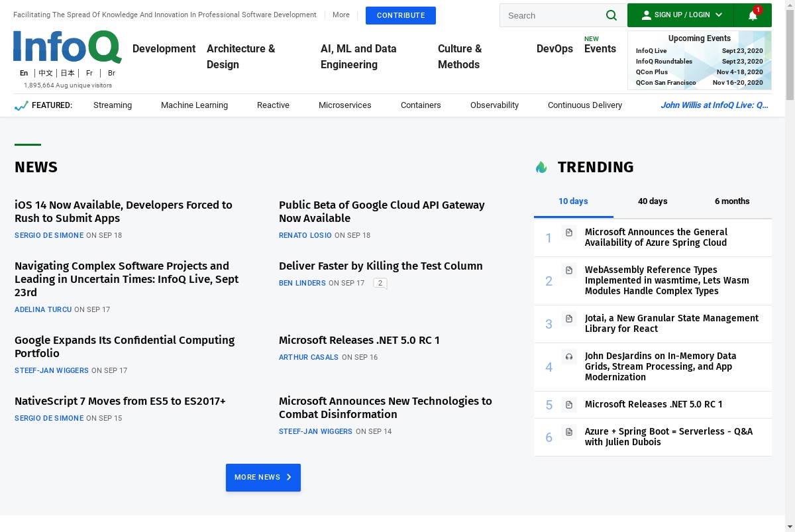Click headphones icon beside John DesJardins item
The image size is (795, 532).
(x=568, y=356)
